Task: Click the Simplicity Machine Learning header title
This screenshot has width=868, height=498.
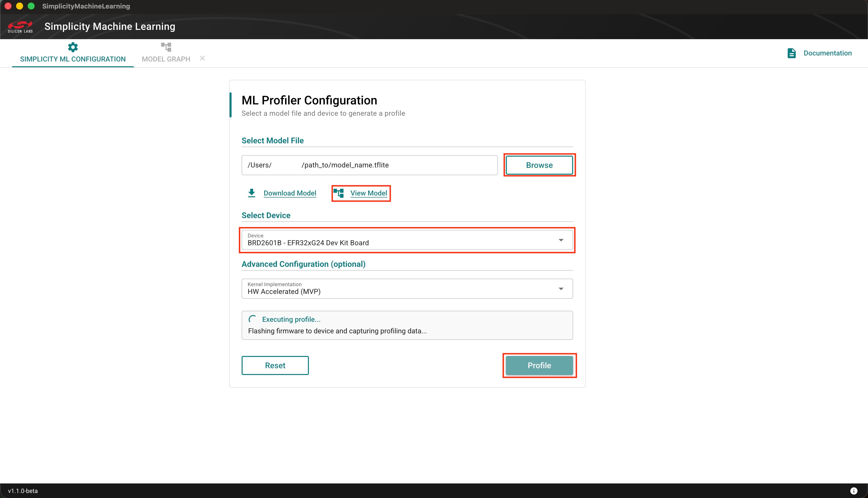Action: click(110, 26)
